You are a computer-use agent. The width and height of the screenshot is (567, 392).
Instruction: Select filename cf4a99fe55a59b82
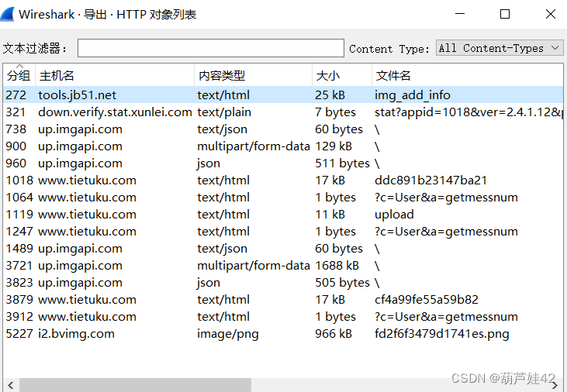click(427, 299)
